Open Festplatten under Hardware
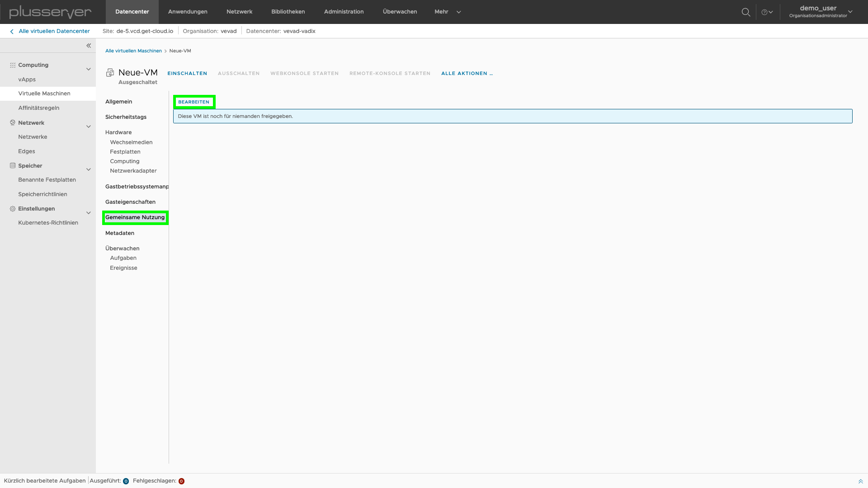Image resolution: width=868 pixels, height=488 pixels. pos(125,152)
